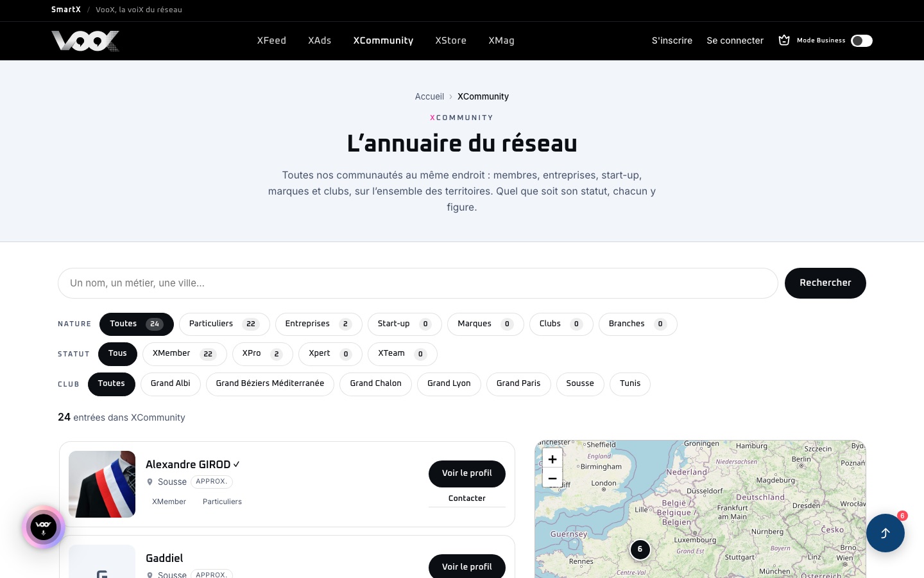
Task: Open the XAds menu item
Action: pos(320,40)
